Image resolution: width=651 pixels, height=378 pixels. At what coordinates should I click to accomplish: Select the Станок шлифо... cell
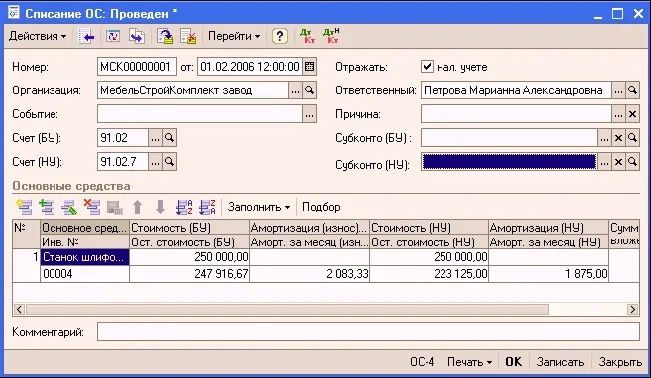85,257
